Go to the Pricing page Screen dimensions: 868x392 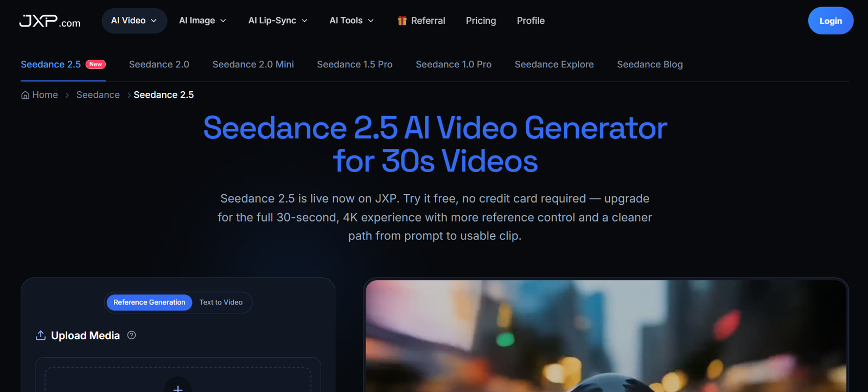481,21
